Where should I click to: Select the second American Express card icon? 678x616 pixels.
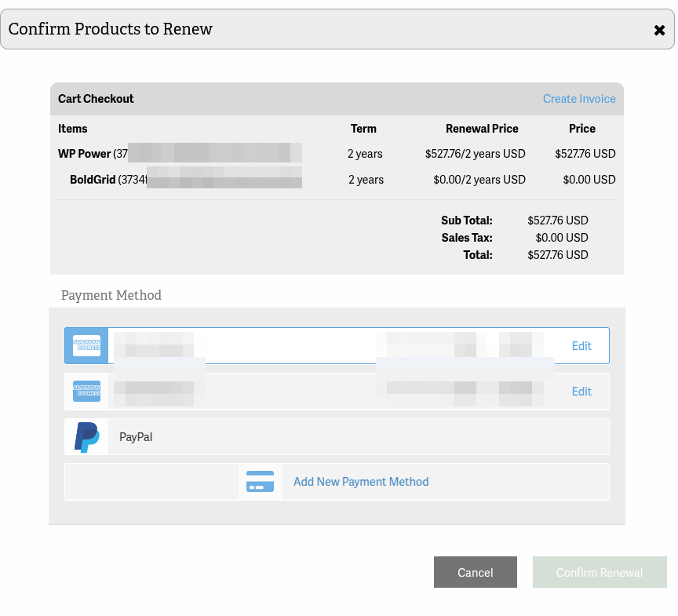tap(86, 392)
